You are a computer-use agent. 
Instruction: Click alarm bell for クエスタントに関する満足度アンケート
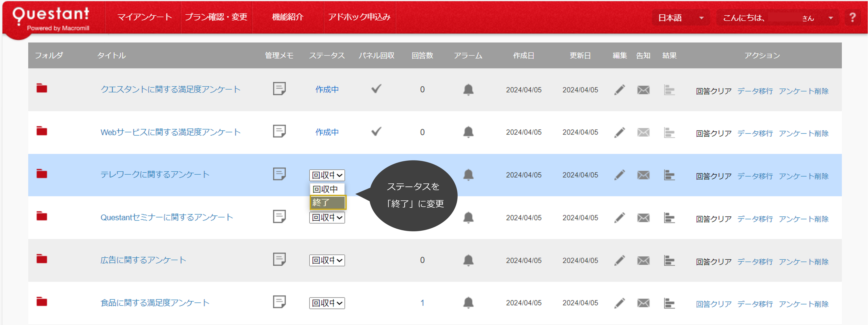pos(468,90)
